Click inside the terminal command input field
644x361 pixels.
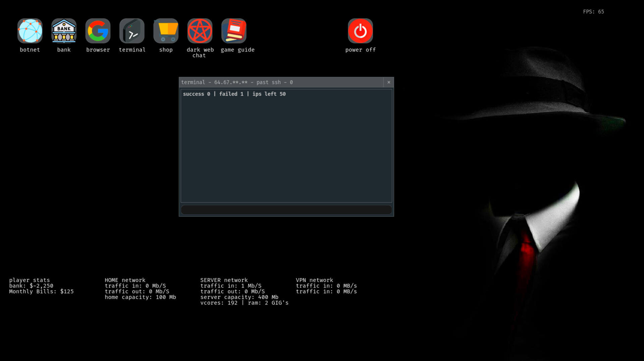(286, 209)
